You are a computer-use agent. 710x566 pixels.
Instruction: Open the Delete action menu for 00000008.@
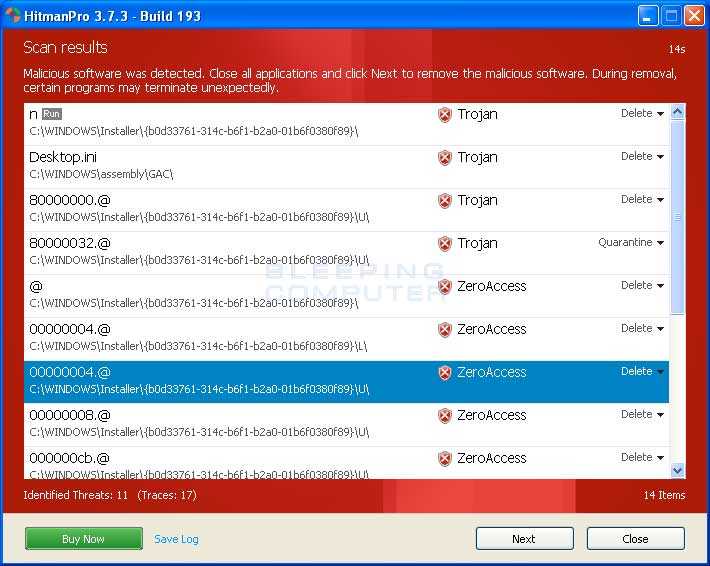click(x=642, y=415)
